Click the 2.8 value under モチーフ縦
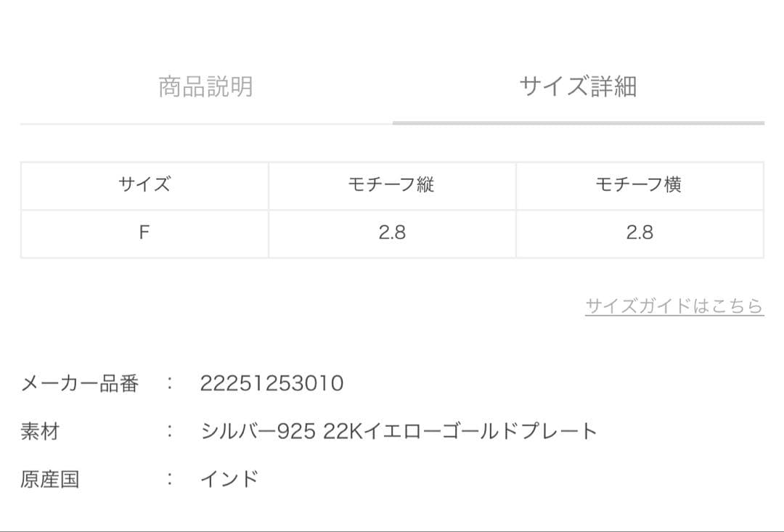 coord(392,233)
